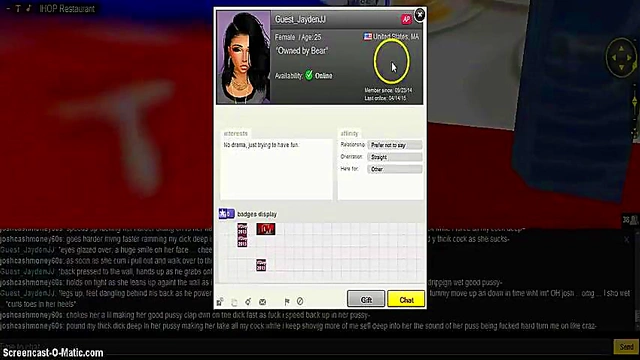Click the camera down arrow control

tap(621, 67)
